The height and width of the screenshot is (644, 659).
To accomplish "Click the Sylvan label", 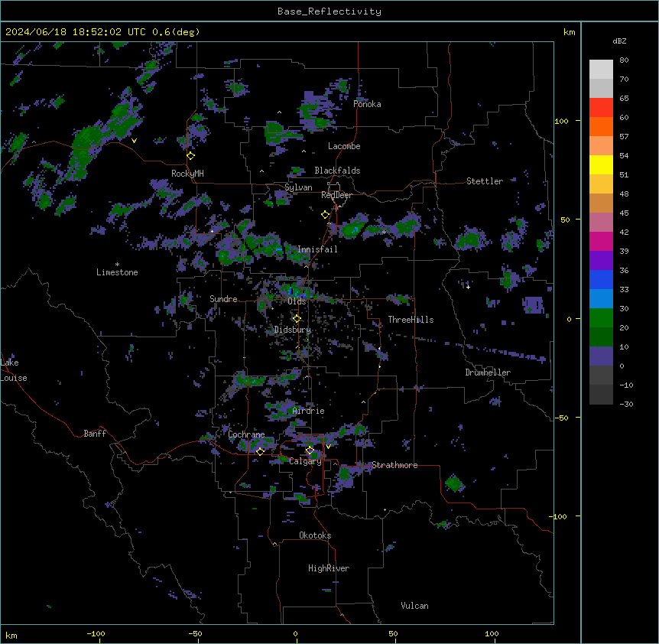I will [298, 187].
